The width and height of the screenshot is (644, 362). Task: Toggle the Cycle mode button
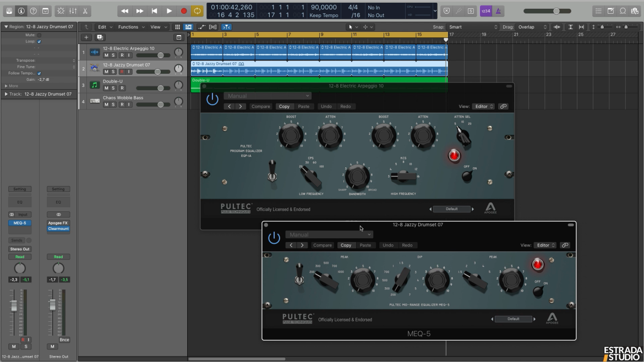(x=198, y=11)
